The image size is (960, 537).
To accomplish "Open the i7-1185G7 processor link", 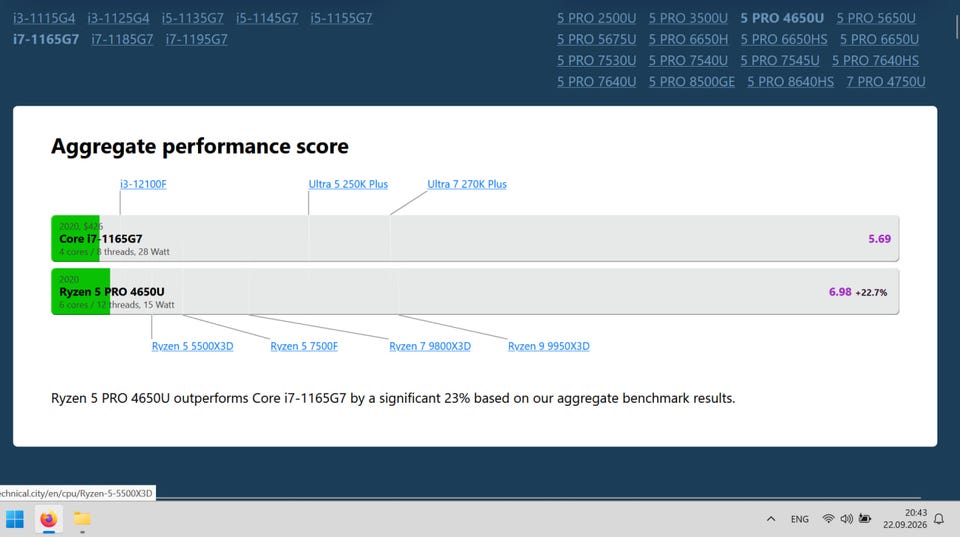I will 122,39.
